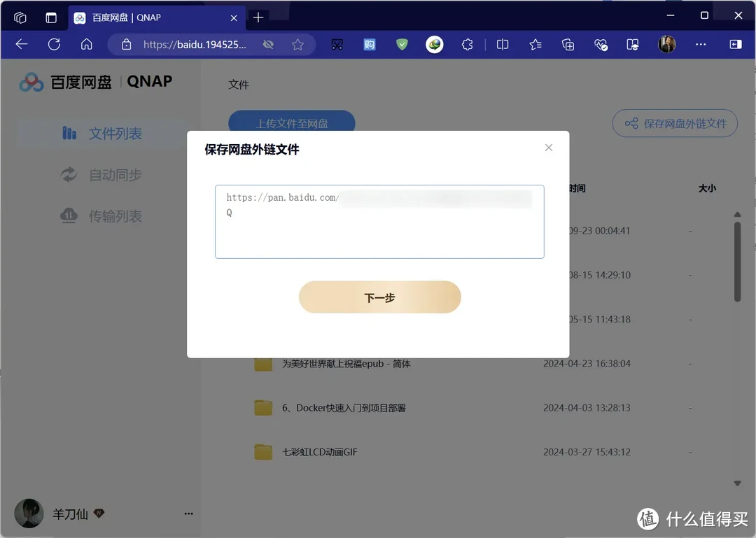Open the ellipsis menu beside 羊刀仙
This screenshot has width=756, height=538.
pyautogui.click(x=188, y=514)
